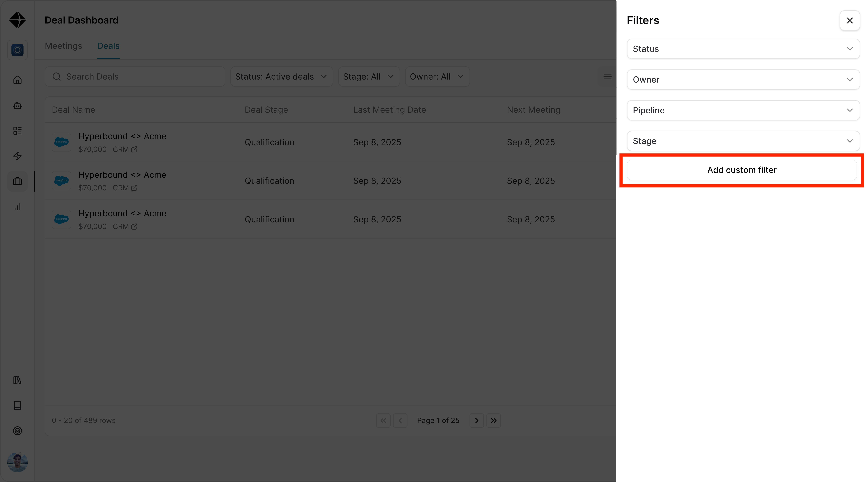Image resolution: width=868 pixels, height=482 pixels.
Task: Select the briefcase deals icon in sidebar
Action: click(x=17, y=181)
